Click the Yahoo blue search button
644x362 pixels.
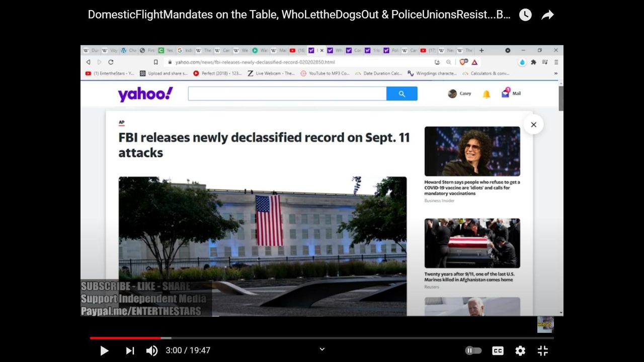click(x=401, y=94)
